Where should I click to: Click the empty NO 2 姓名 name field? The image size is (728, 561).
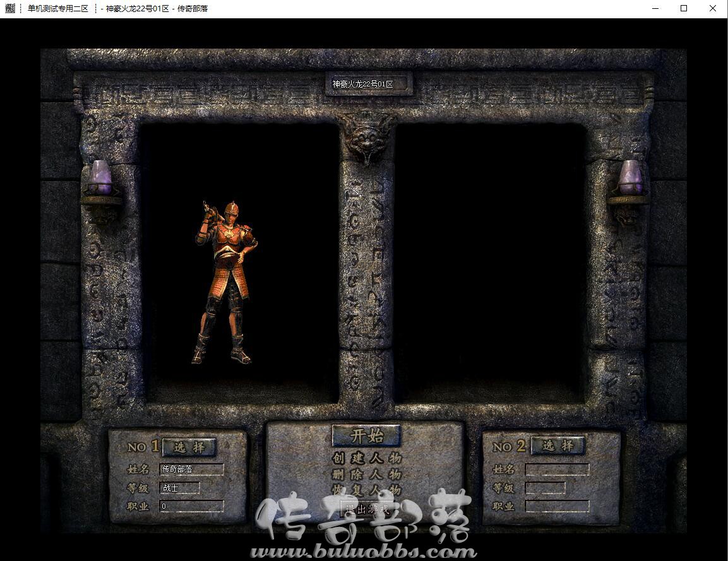557,469
